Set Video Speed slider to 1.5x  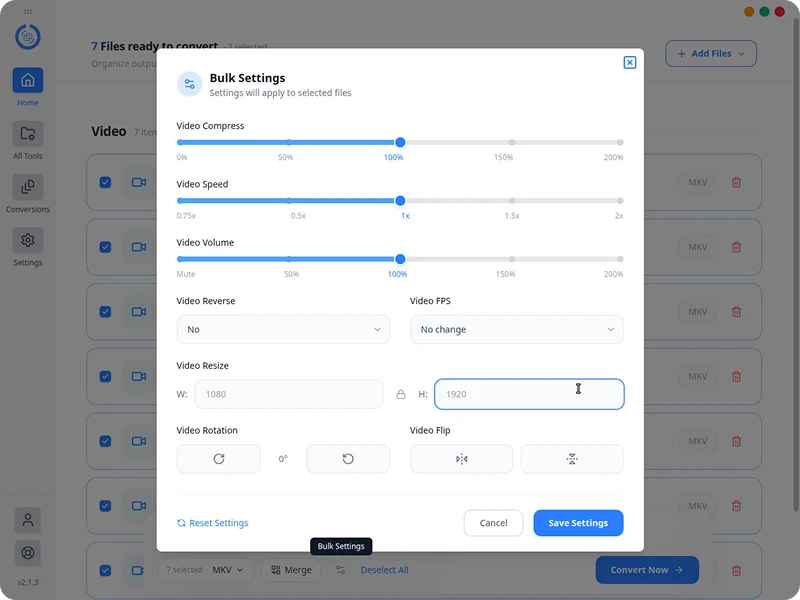click(511, 201)
